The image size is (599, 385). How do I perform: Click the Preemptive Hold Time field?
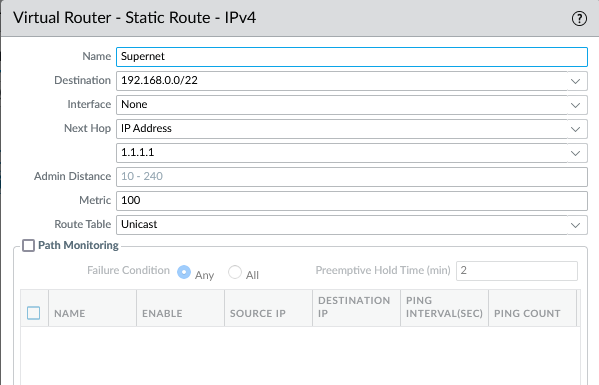(x=517, y=271)
